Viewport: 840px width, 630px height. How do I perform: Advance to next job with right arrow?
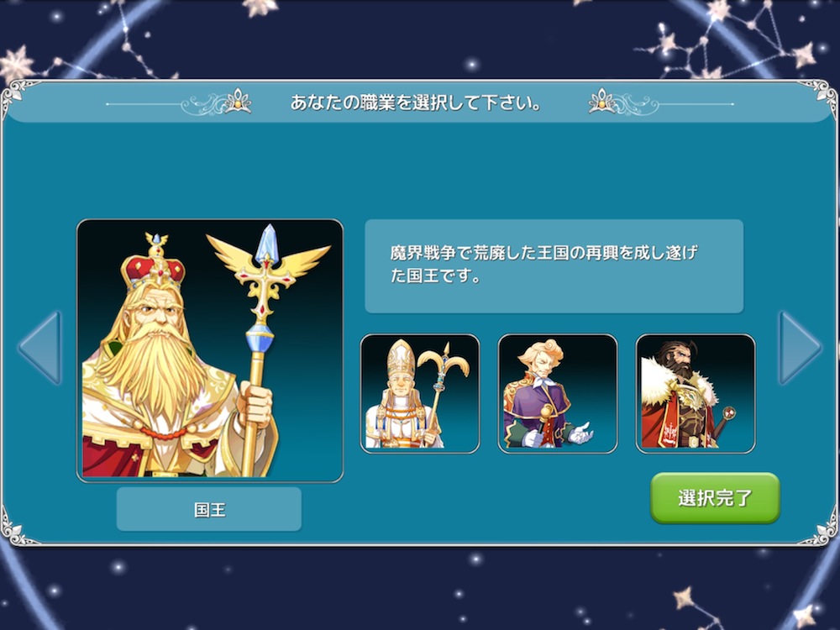click(799, 348)
